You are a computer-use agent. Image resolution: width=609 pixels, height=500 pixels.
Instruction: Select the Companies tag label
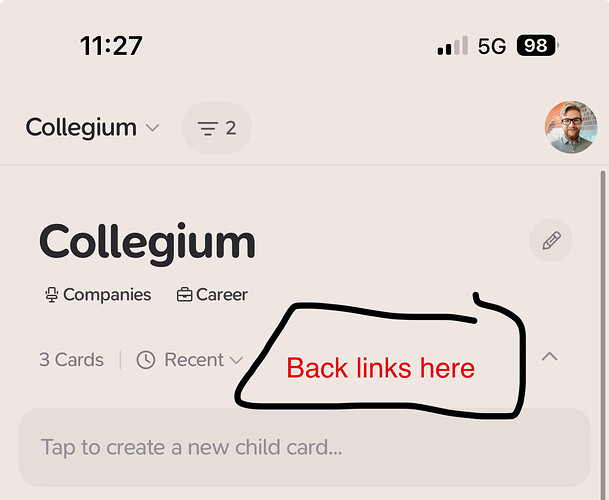(x=107, y=295)
